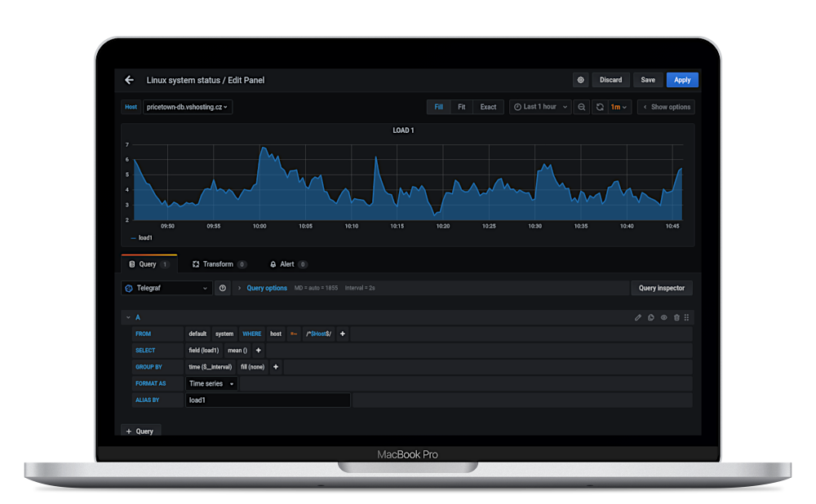The height and width of the screenshot is (504, 816).
Task: Add a function in the SELECT row
Action: (258, 351)
